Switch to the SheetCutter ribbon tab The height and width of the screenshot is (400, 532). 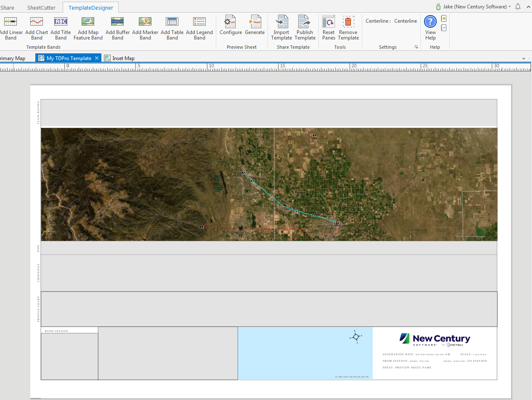[x=41, y=7]
